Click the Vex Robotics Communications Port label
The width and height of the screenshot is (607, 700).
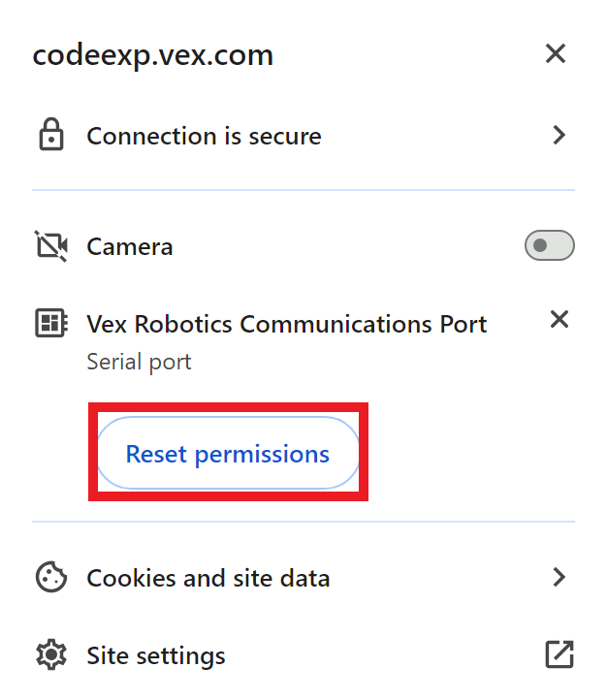287,324
